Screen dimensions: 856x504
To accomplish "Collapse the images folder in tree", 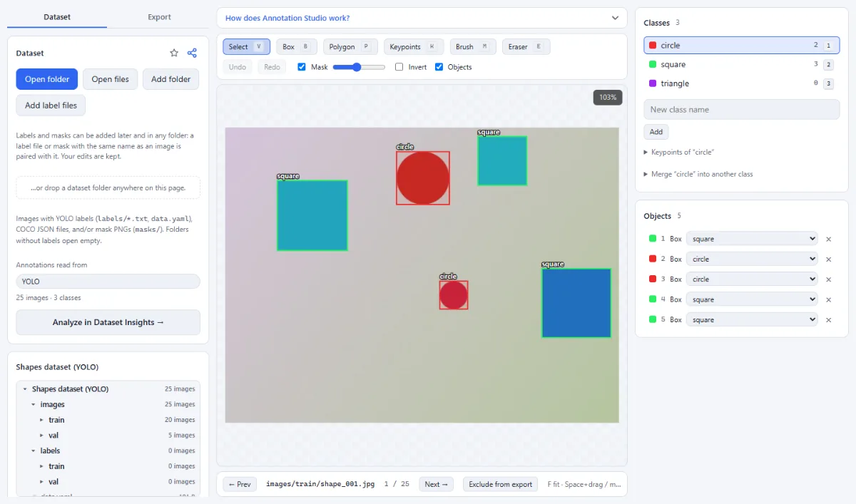I will click(x=34, y=404).
